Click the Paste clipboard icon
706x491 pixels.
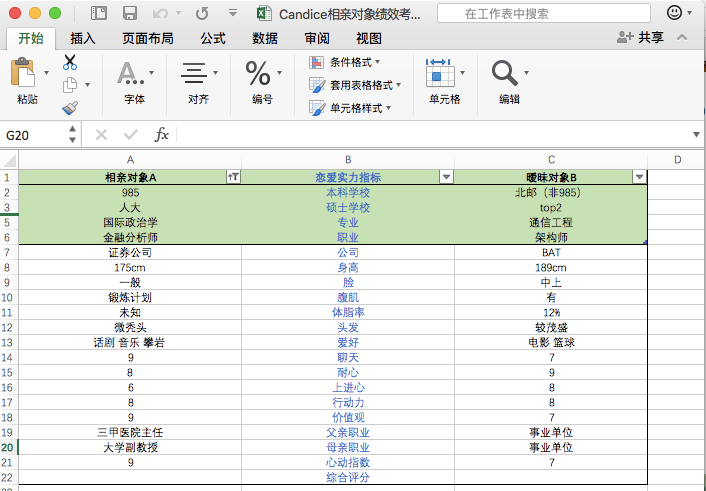point(23,72)
